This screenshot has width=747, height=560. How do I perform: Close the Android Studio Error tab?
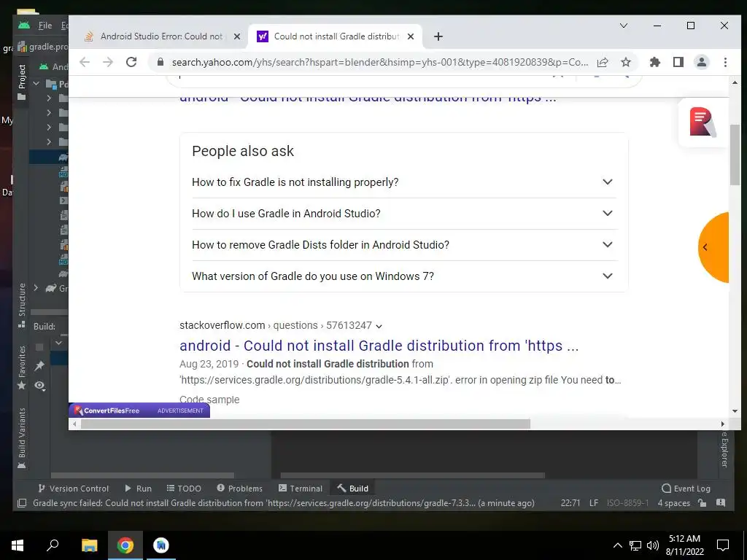pyautogui.click(x=237, y=36)
